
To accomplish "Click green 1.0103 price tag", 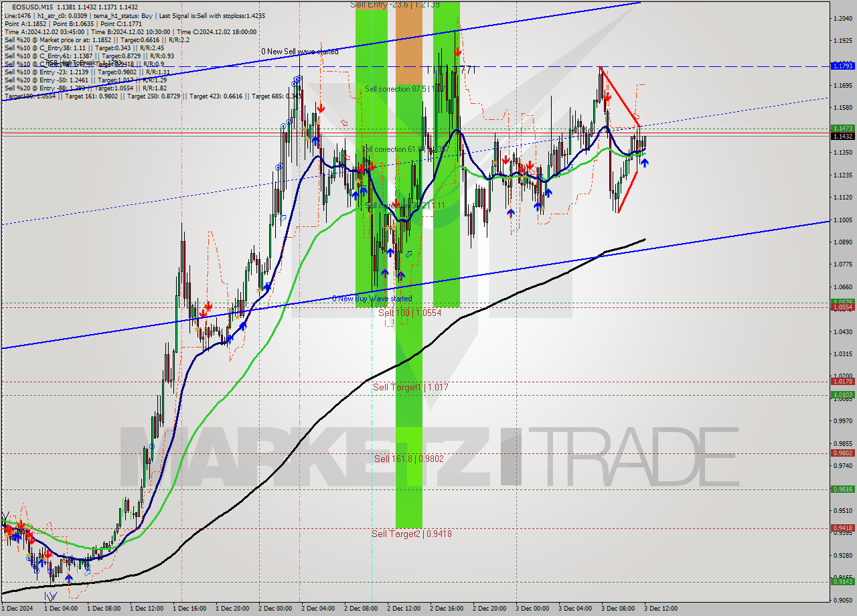I will [x=842, y=394].
